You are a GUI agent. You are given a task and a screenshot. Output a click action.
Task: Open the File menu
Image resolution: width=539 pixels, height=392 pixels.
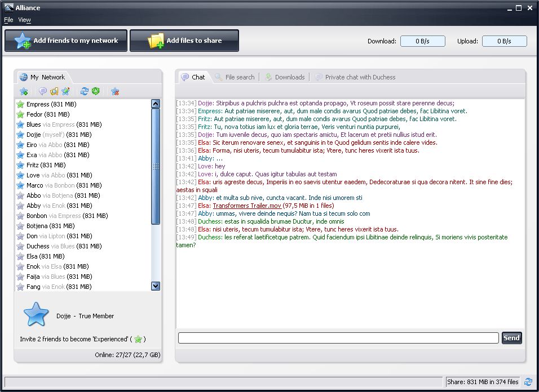point(8,20)
